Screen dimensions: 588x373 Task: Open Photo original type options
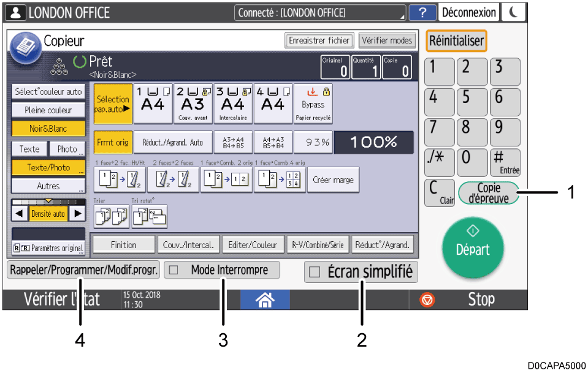click(x=67, y=149)
